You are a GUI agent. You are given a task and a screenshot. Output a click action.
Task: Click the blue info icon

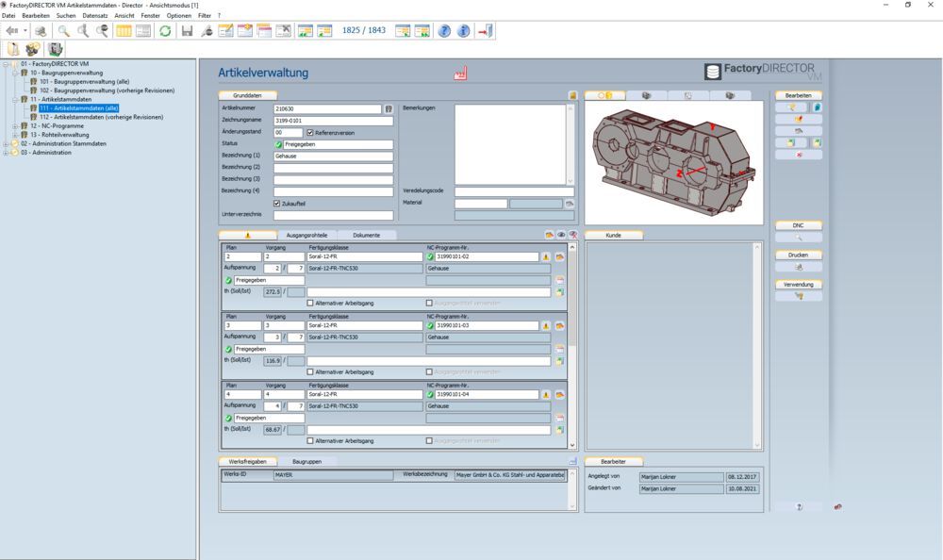[x=463, y=31]
